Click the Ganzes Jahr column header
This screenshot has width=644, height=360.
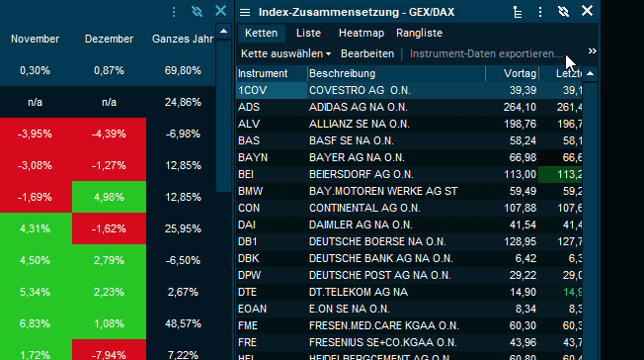[x=183, y=40]
